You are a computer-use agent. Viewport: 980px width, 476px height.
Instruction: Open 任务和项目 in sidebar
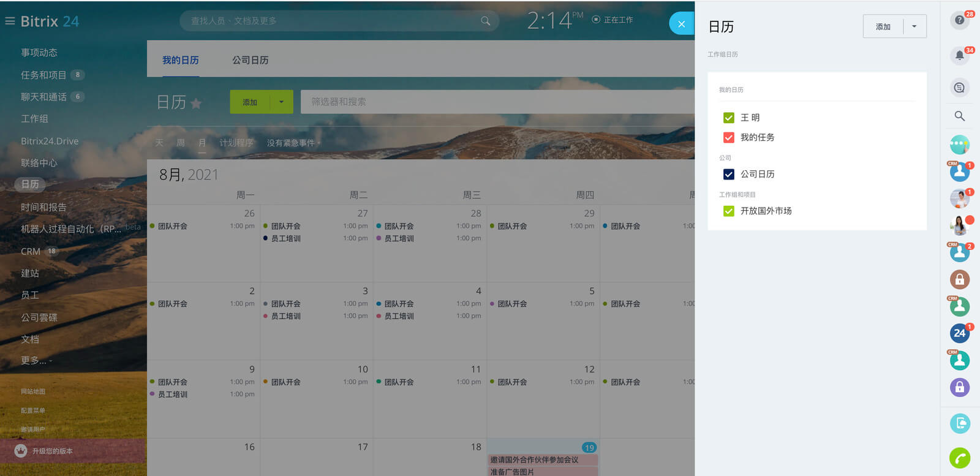[x=43, y=75]
